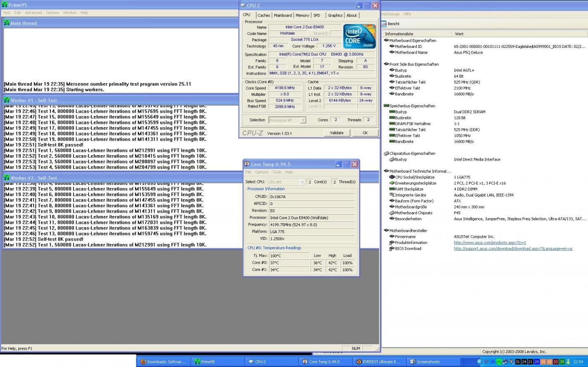Click the Worker #2 window icon

pos(7,178)
